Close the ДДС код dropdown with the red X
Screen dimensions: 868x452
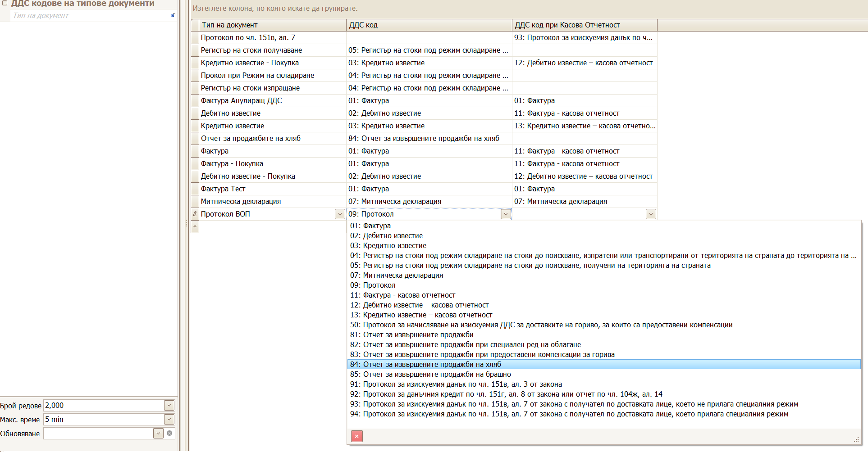coord(356,436)
